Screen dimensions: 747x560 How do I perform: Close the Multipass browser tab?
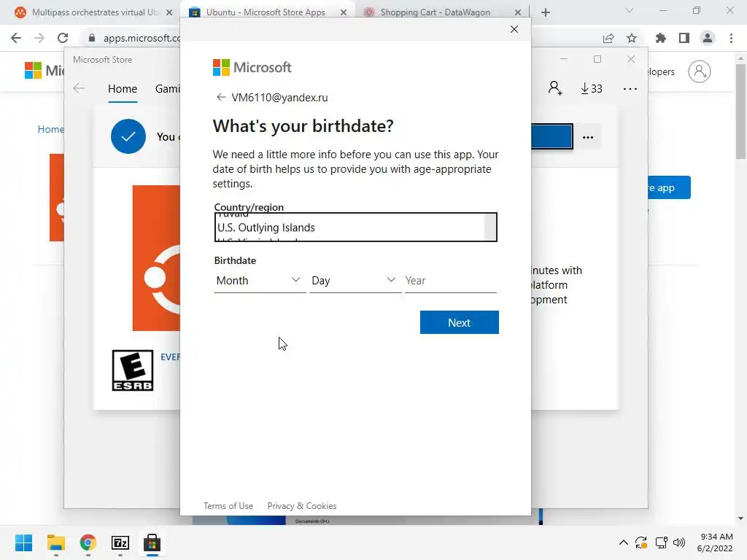click(x=169, y=12)
